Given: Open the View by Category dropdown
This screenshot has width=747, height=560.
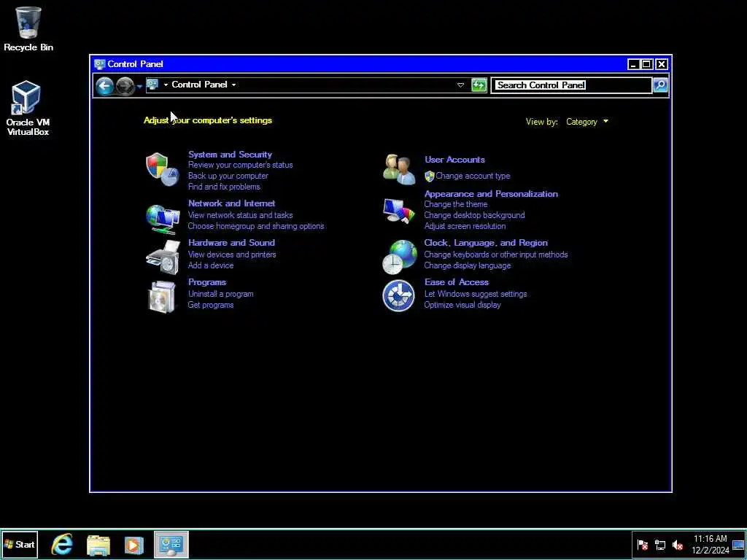Looking at the screenshot, I should pyautogui.click(x=587, y=122).
